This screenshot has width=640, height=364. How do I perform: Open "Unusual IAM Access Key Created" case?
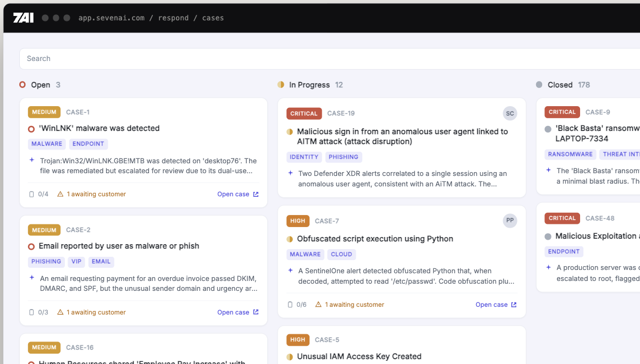pyautogui.click(x=359, y=356)
